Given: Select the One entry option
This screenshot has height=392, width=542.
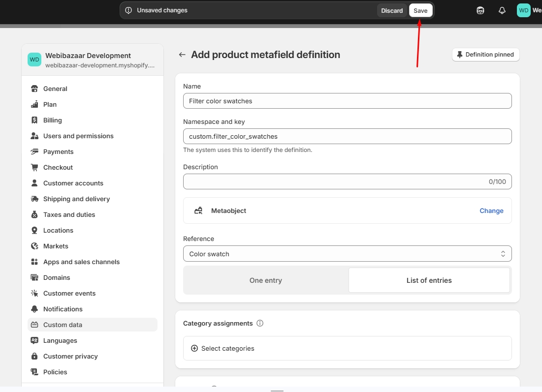Looking at the screenshot, I should click(x=266, y=280).
